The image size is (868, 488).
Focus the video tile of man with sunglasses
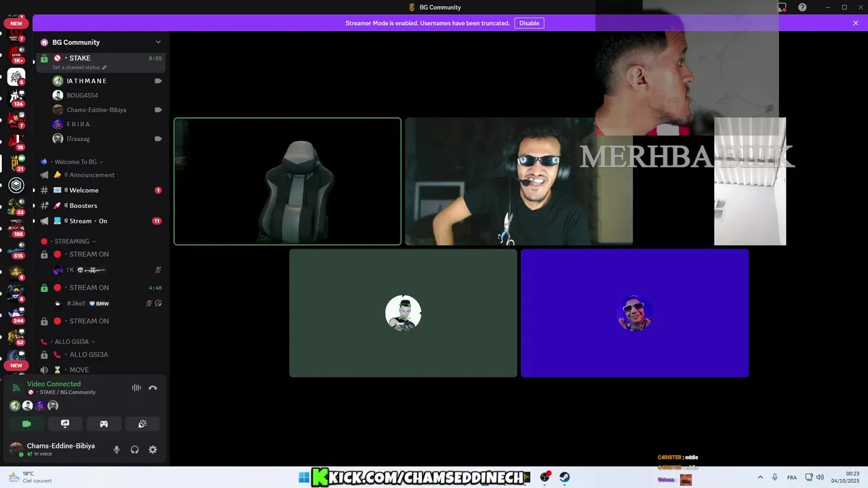pyautogui.click(x=519, y=182)
